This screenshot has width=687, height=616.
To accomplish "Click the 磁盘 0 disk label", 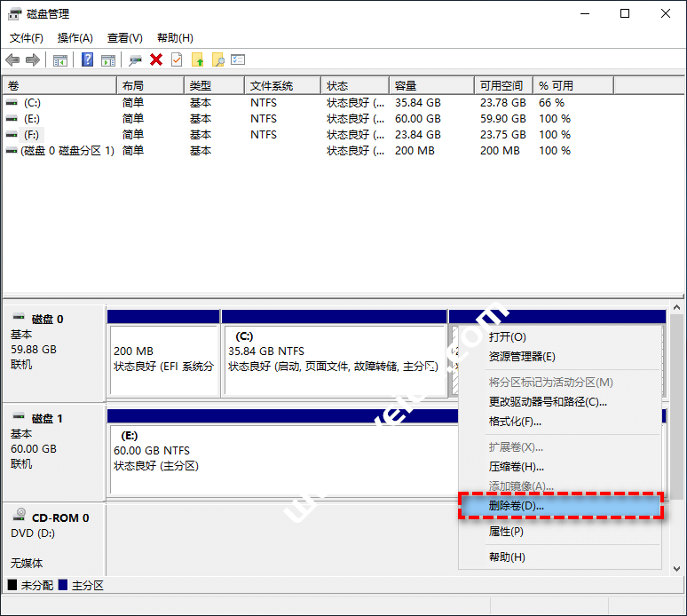I will [x=47, y=320].
